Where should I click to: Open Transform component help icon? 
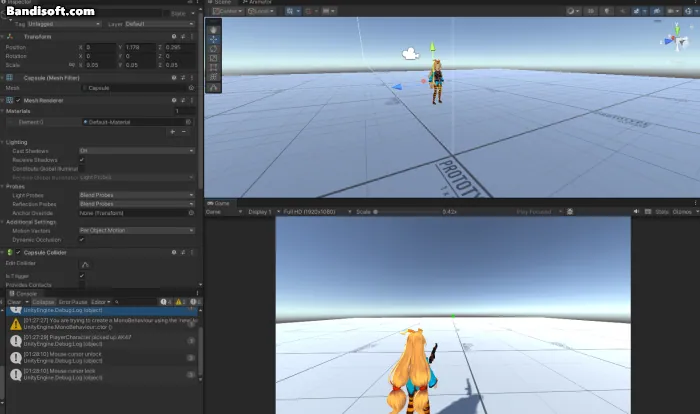(x=174, y=37)
